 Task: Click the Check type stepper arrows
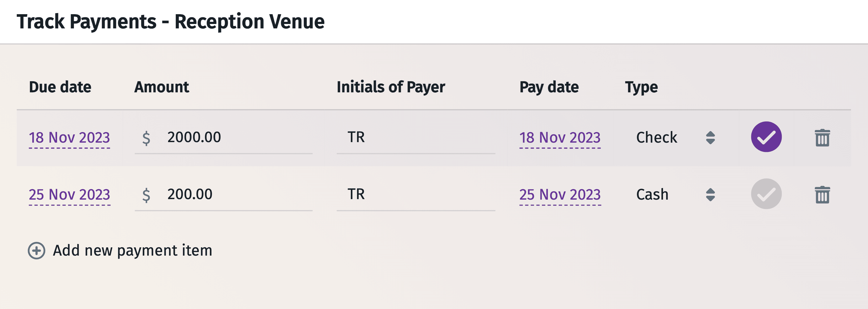(710, 138)
